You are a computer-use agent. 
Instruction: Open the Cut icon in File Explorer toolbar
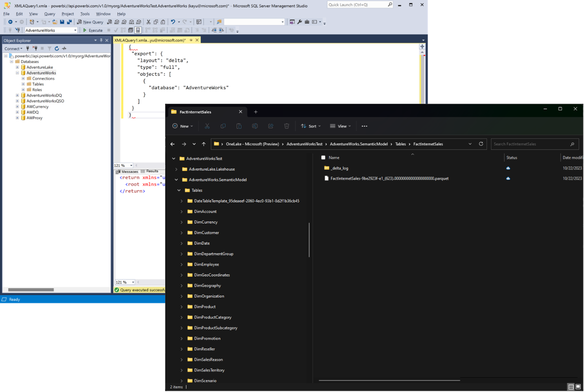click(x=207, y=126)
